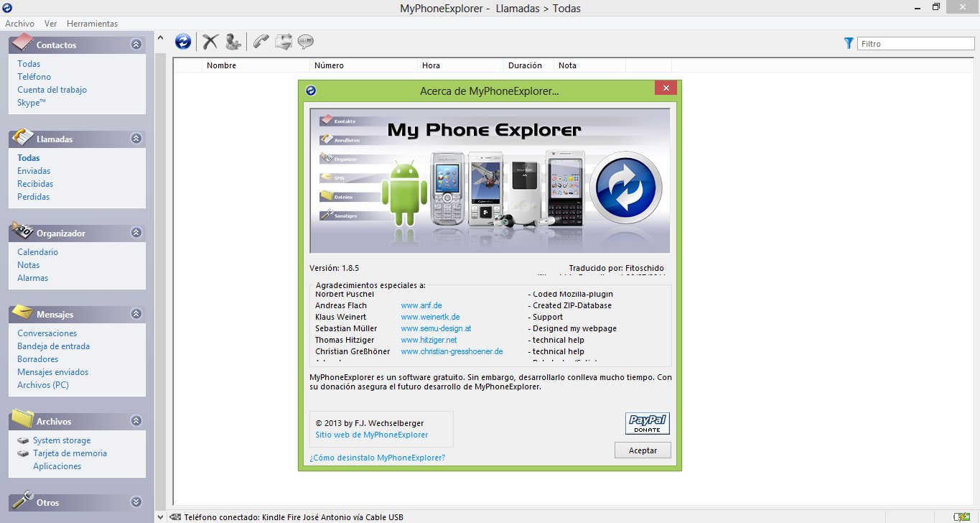This screenshot has height=523, width=980.
Task: Click the Filtro input field
Action: pyautogui.click(x=916, y=44)
